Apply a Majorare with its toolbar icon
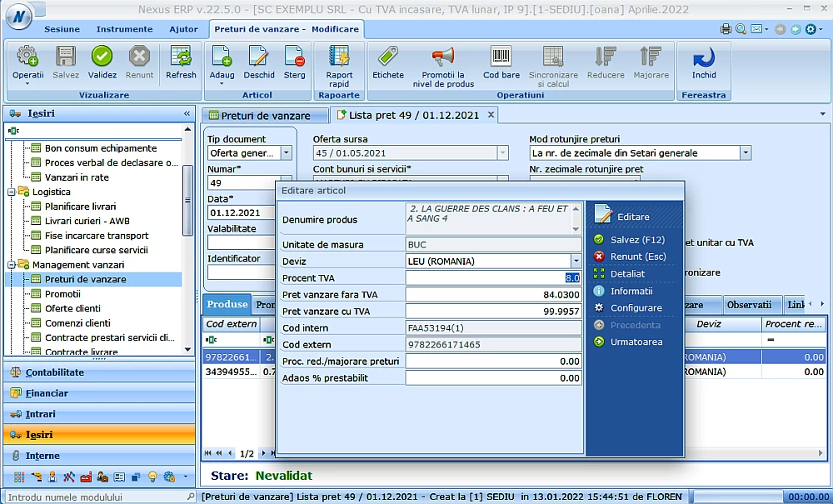Screen dimensions: 833x504 651,62
